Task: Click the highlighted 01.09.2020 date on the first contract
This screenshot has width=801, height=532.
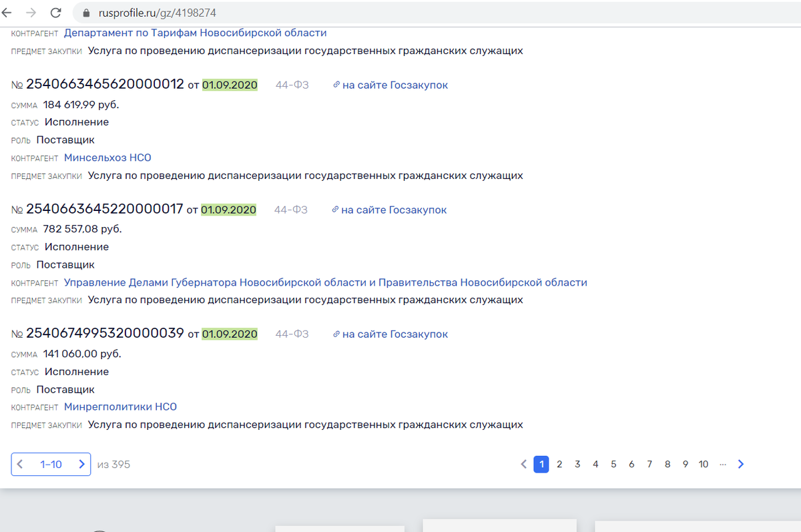Action: pyautogui.click(x=230, y=85)
